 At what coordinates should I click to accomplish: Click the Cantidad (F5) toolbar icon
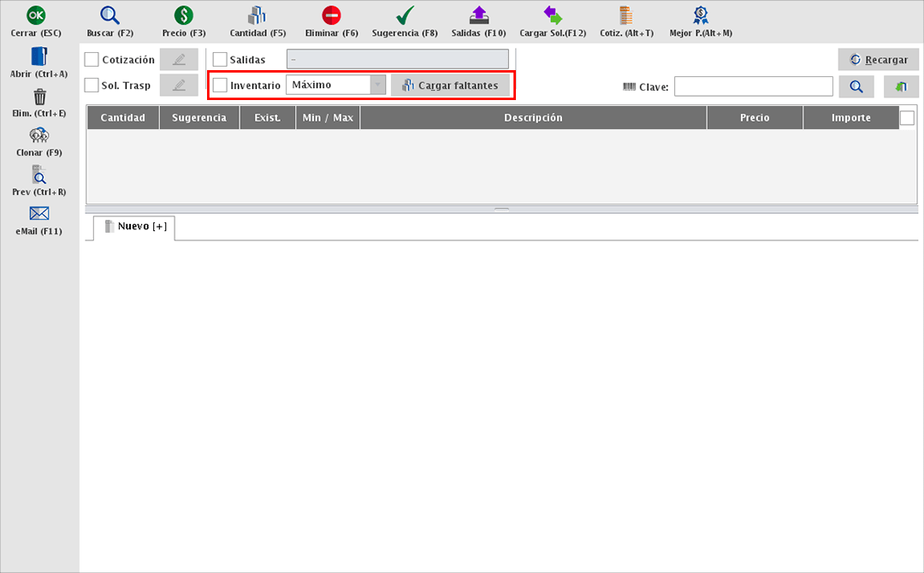(258, 15)
